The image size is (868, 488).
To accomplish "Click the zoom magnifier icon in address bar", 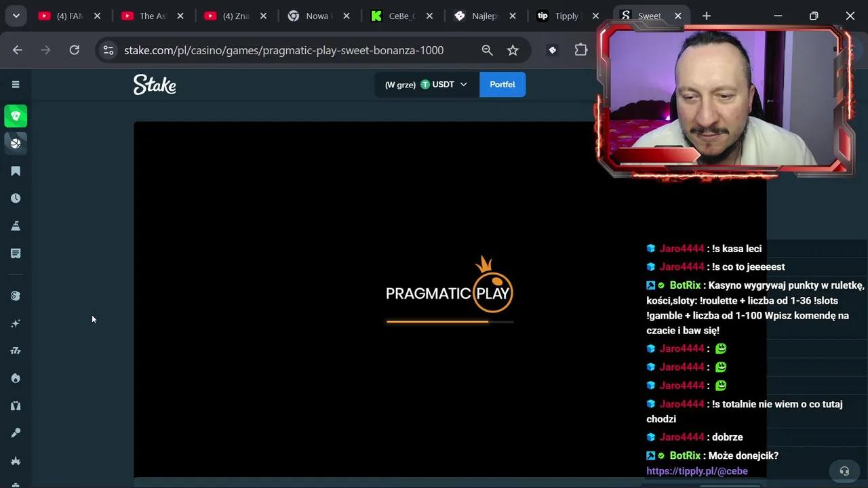I will (x=487, y=50).
